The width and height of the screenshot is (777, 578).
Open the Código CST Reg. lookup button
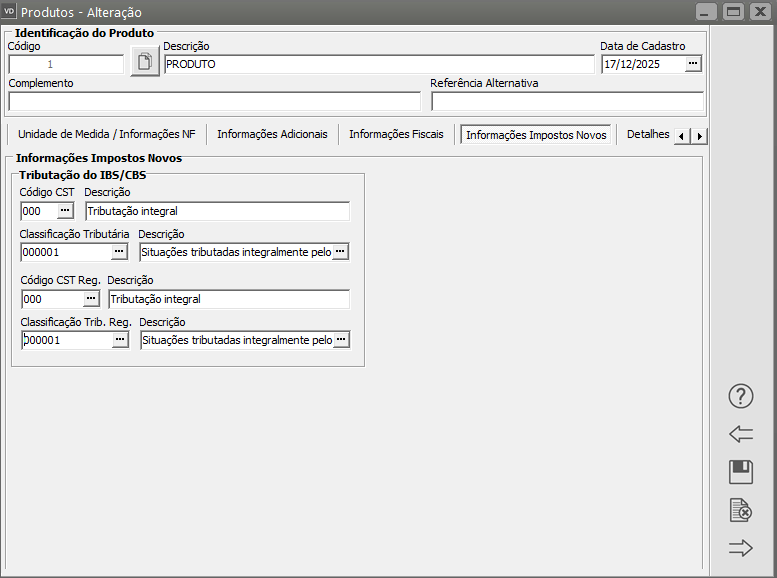tap(91, 299)
